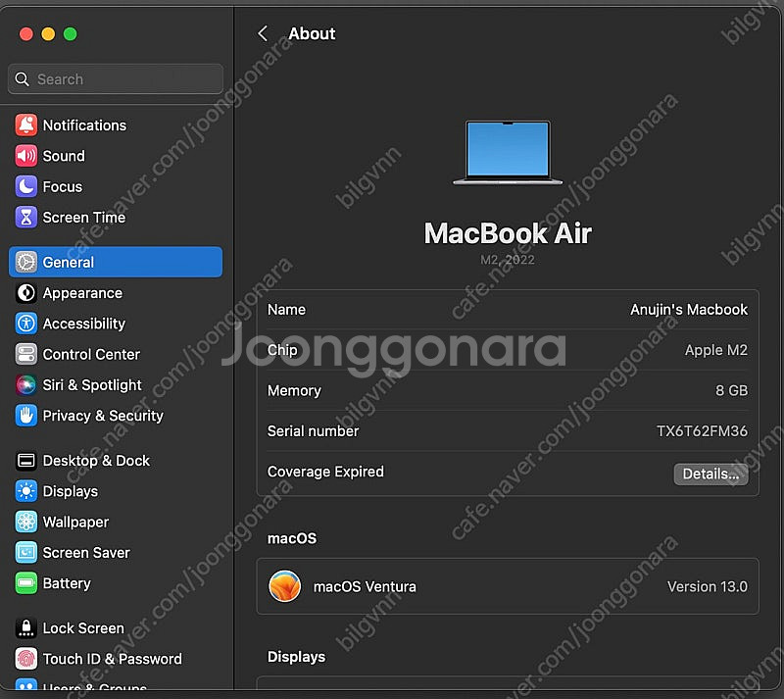Click the "MacBook Air" heading
Screen dimensions: 784x699
click(x=508, y=233)
